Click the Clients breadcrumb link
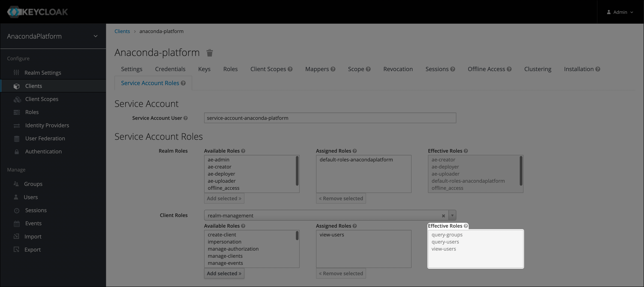Screen dimensions: 644x287 pos(122,31)
